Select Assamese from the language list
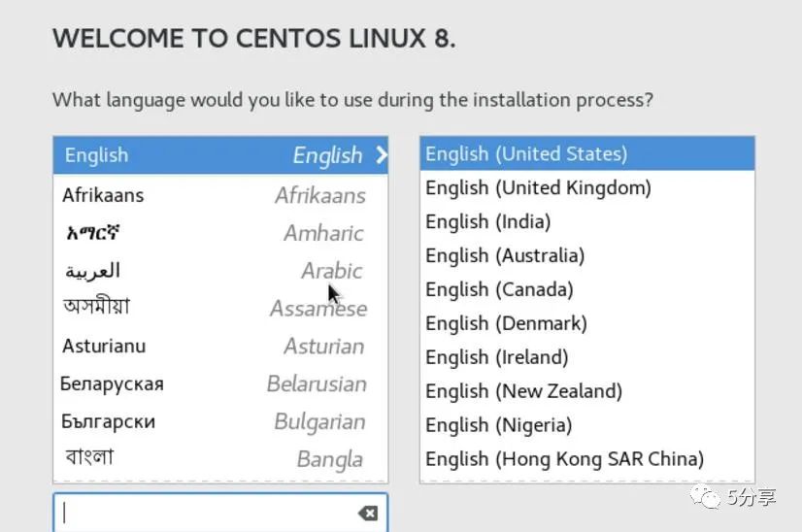 coord(220,309)
